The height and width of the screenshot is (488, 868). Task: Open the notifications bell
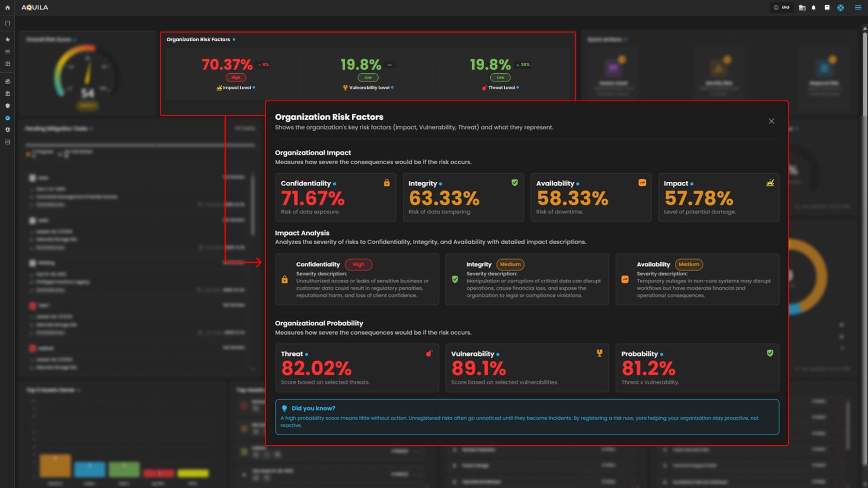(814, 8)
